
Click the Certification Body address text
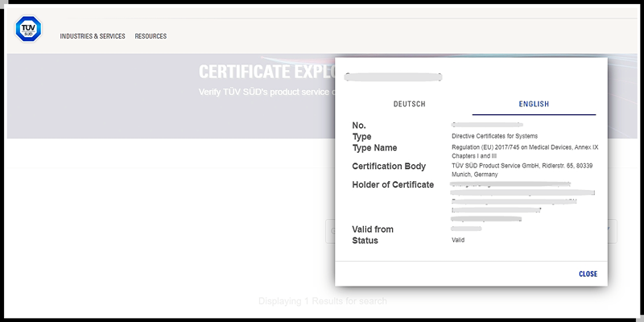[522, 170]
